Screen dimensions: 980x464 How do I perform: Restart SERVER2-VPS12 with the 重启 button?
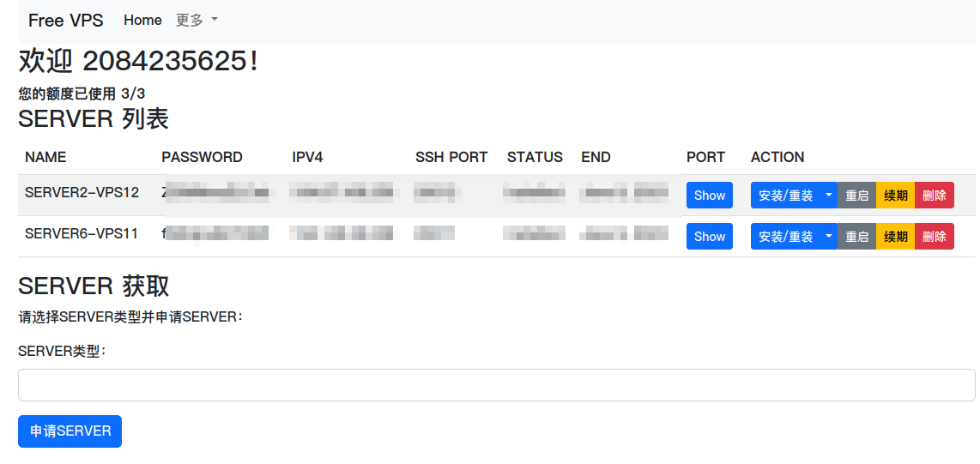pos(856,196)
